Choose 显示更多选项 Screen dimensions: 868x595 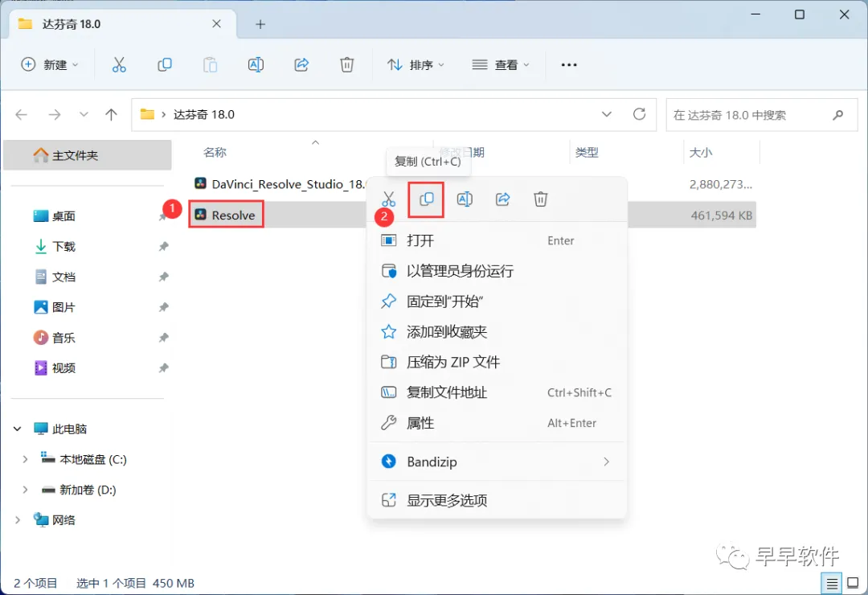(497, 500)
